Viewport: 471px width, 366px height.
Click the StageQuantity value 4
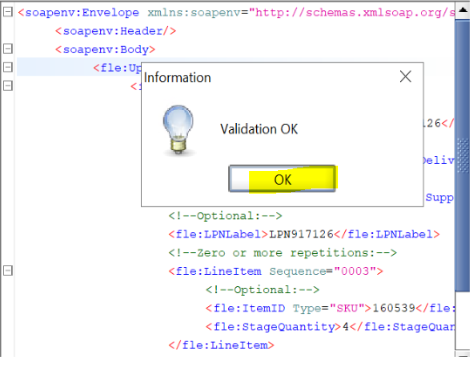[345, 326]
